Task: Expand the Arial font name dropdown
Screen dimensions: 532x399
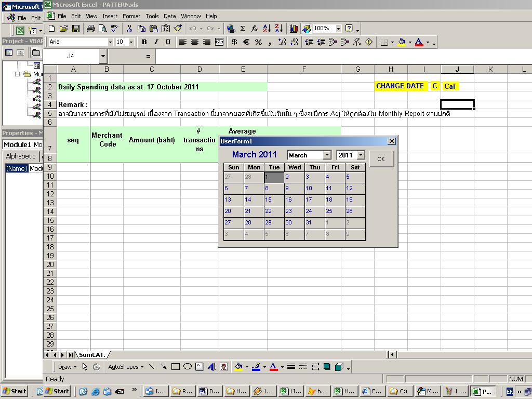Action: coord(110,42)
